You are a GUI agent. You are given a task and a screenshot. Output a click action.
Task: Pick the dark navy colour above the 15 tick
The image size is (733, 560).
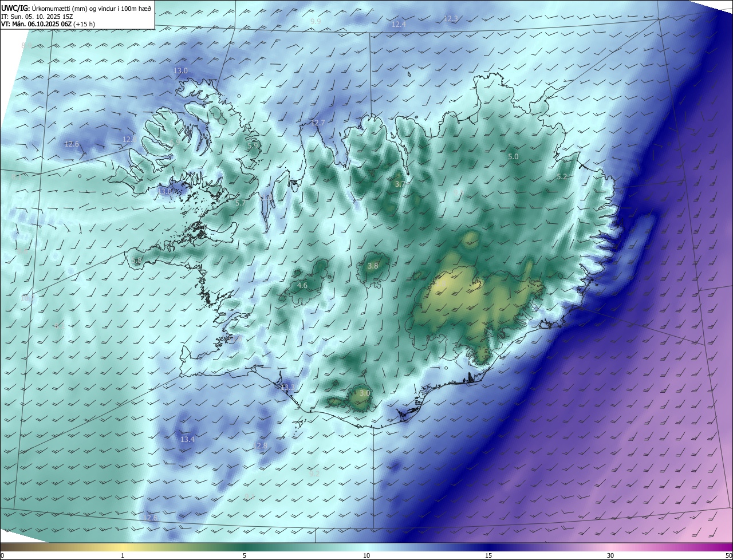pyautogui.click(x=488, y=547)
